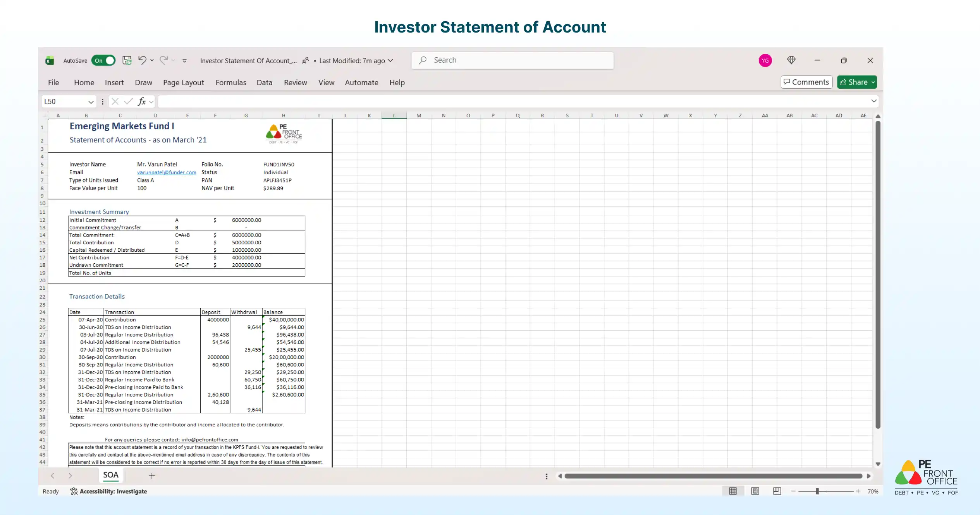Adjust the zoom slider in status bar
This screenshot has height=515, width=980.
coord(817,491)
